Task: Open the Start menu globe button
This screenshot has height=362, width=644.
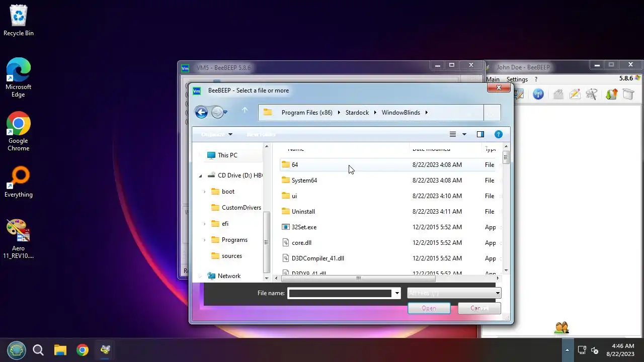Action: point(17,350)
